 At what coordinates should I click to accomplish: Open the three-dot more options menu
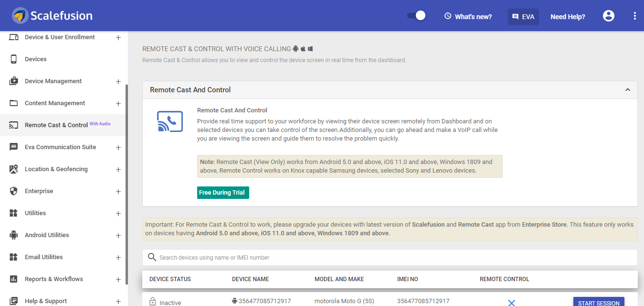tap(634, 16)
